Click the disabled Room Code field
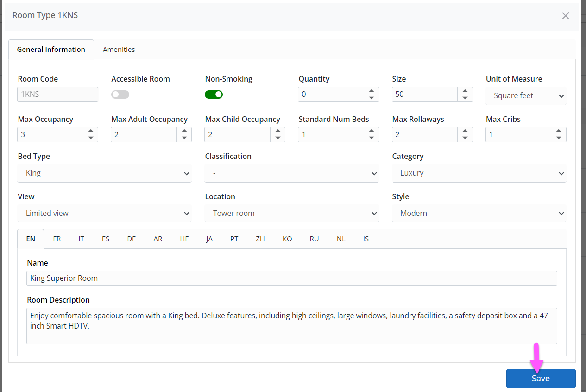Screen dimensions: 586x392 [x=58, y=95]
